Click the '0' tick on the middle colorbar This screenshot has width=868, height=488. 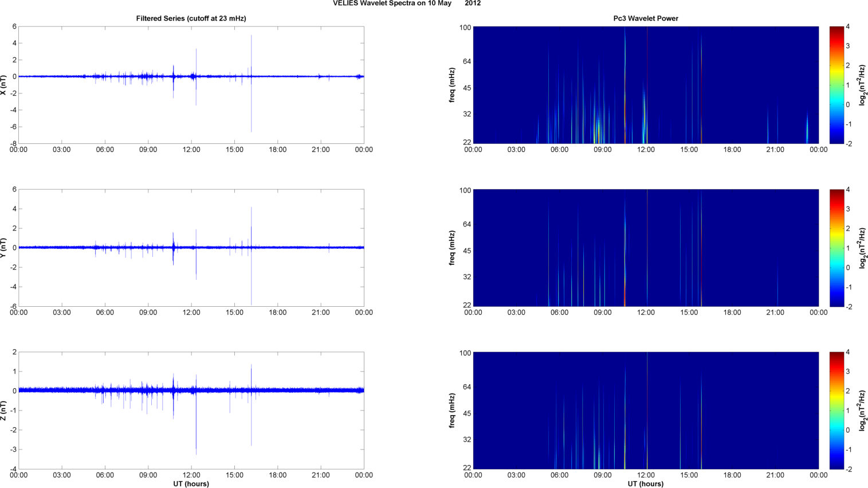pyautogui.click(x=848, y=267)
